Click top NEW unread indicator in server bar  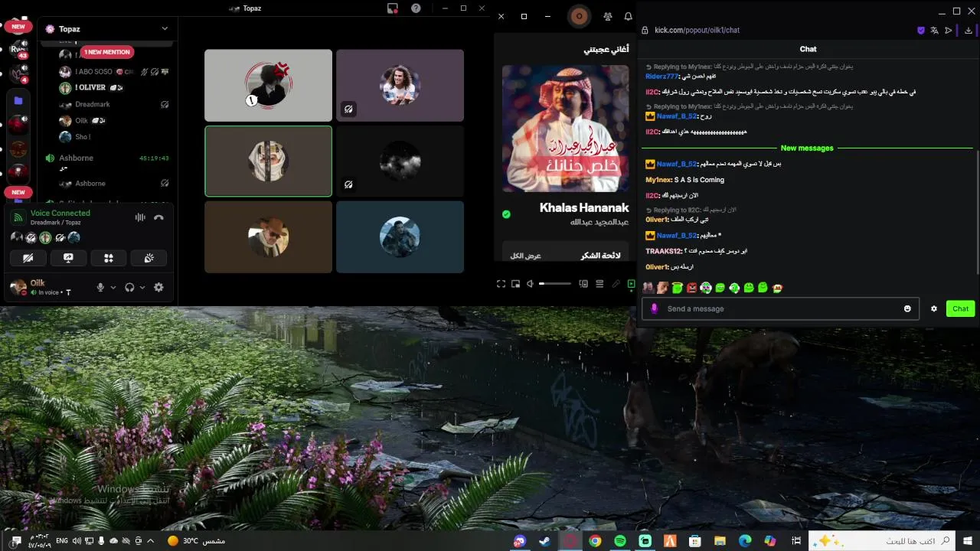tap(18, 27)
